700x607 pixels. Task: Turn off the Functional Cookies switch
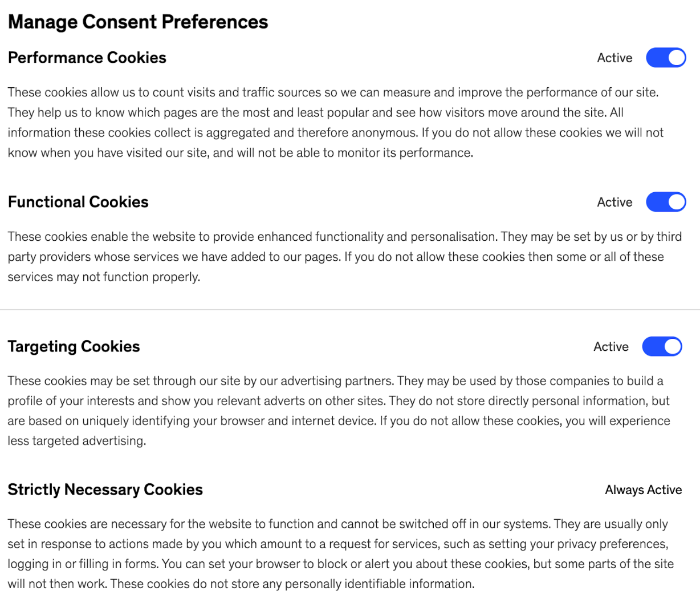coord(666,202)
